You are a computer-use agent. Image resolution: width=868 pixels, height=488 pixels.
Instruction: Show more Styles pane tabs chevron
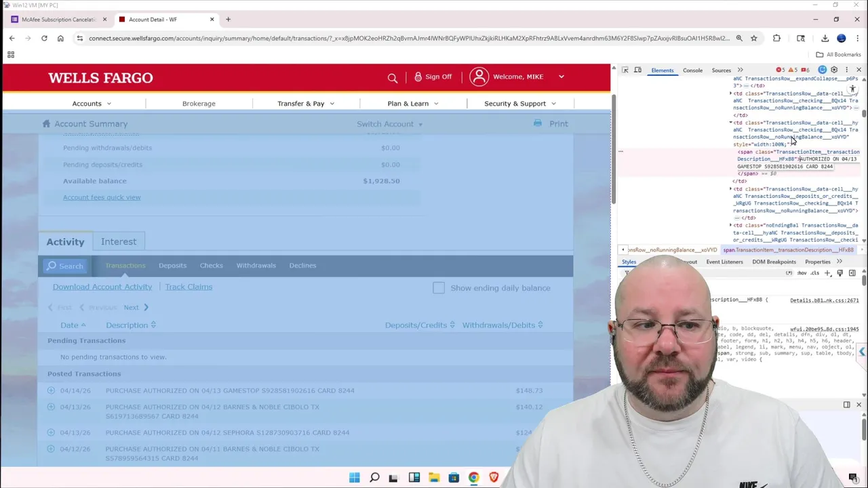pos(839,262)
